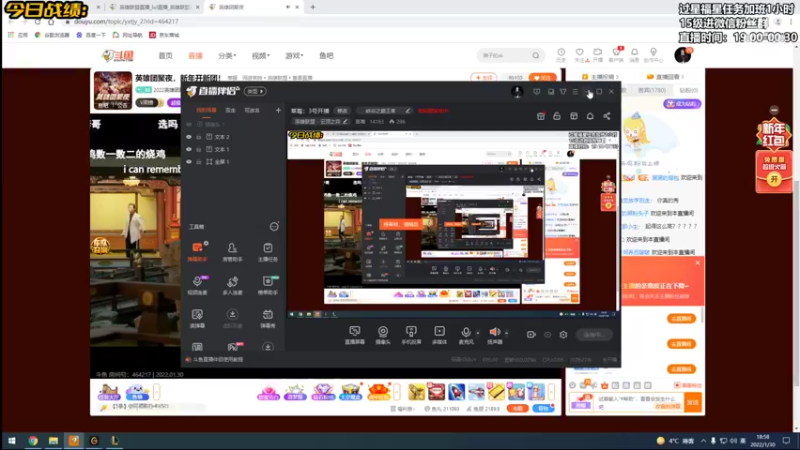The width and height of the screenshot is (800, 450).
Task: Open the mode switch pill beside 直播伴侣 logo
Action: tap(255, 91)
